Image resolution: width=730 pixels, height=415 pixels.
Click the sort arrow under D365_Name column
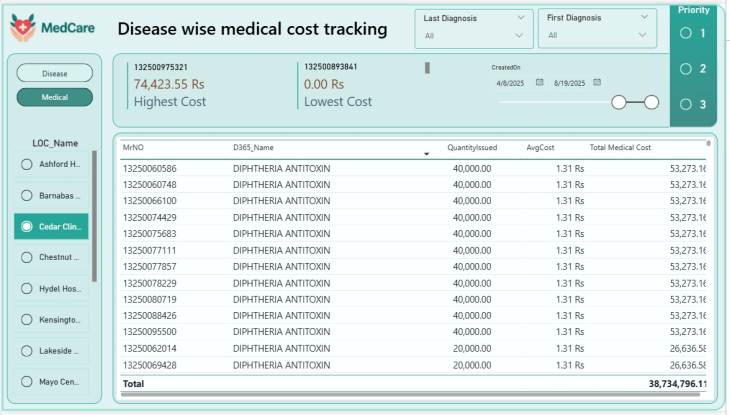pos(427,155)
